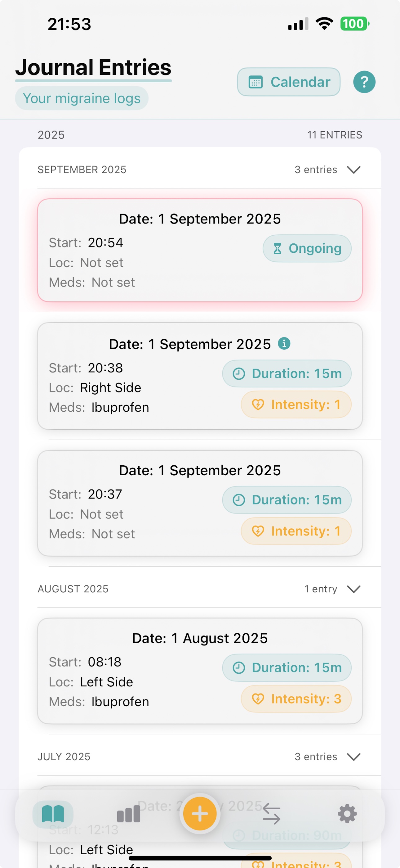Tap Intensity 1 badge on 20:38 entry
The height and width of the screenshot is (868, 400).
pyautogui.click(x=296, y=404)
